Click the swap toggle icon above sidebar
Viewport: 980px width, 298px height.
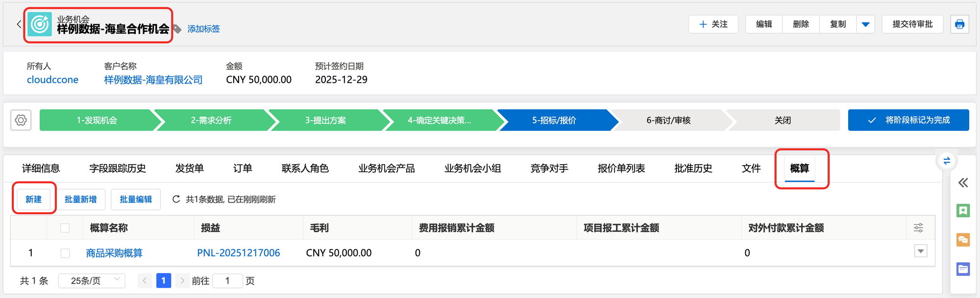[947, 161]
